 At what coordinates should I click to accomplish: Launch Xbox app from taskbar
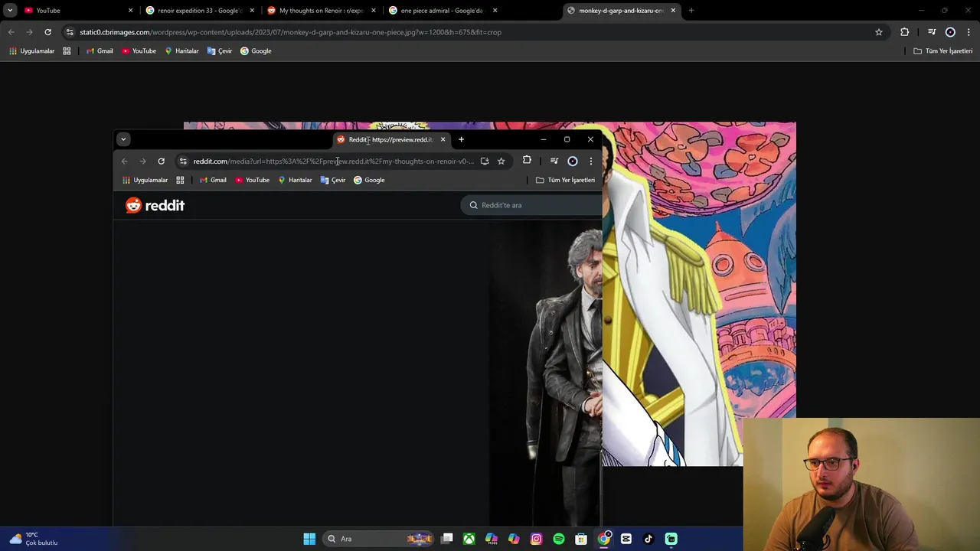[x=469, y=539]
